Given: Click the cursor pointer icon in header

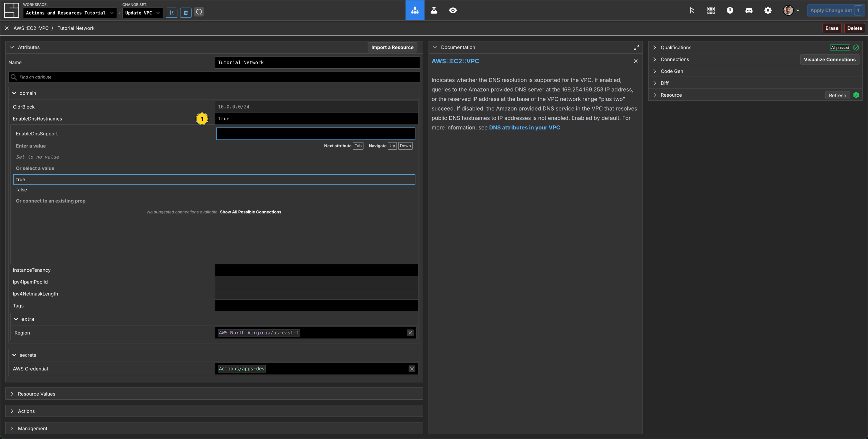Looking at the screenshot, I should tap(692, 10).
